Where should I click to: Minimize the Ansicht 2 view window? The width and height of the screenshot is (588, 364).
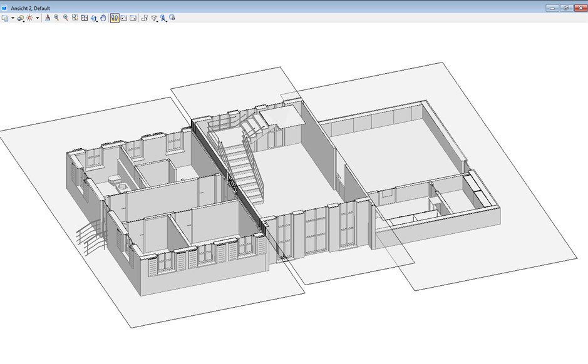point(552,8)
